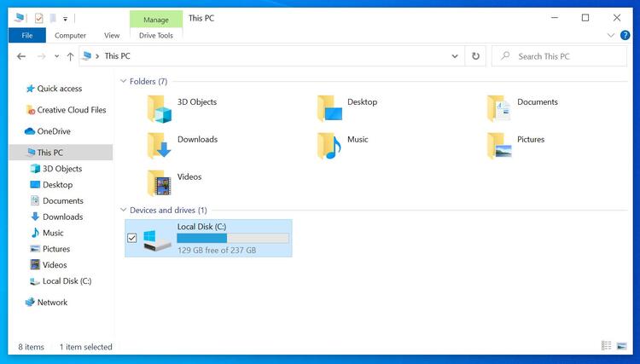Refresh the This PC view
This screenshot has height=364, width=640.
475,56
